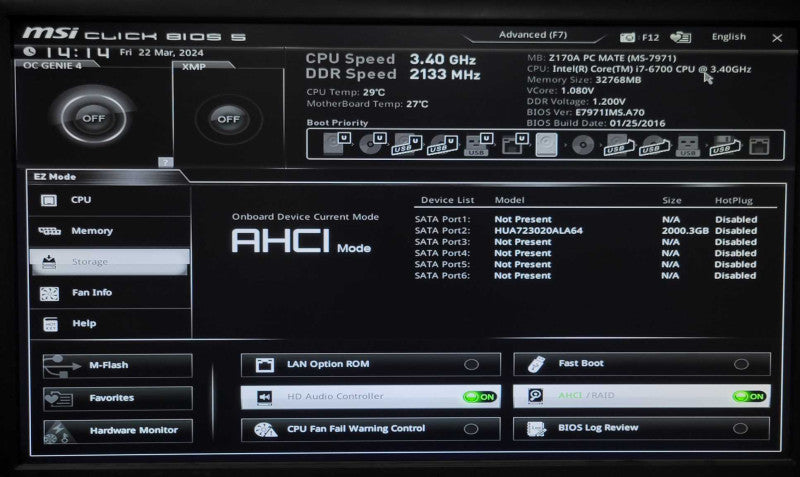Select the UEFI USB CD/DVD boot icon
The width and height of the screenshot is (800, 477).
click(442, 145)
